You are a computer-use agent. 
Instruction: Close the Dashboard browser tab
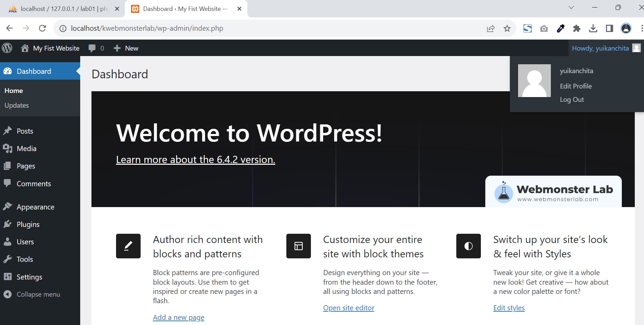[x=239, y=9]
